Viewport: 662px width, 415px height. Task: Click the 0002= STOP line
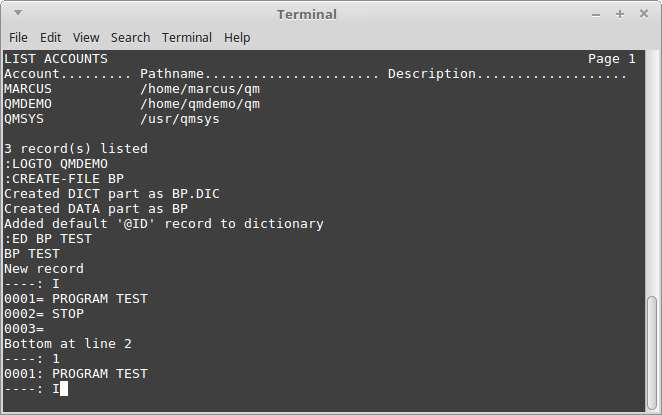coord(44,314)
